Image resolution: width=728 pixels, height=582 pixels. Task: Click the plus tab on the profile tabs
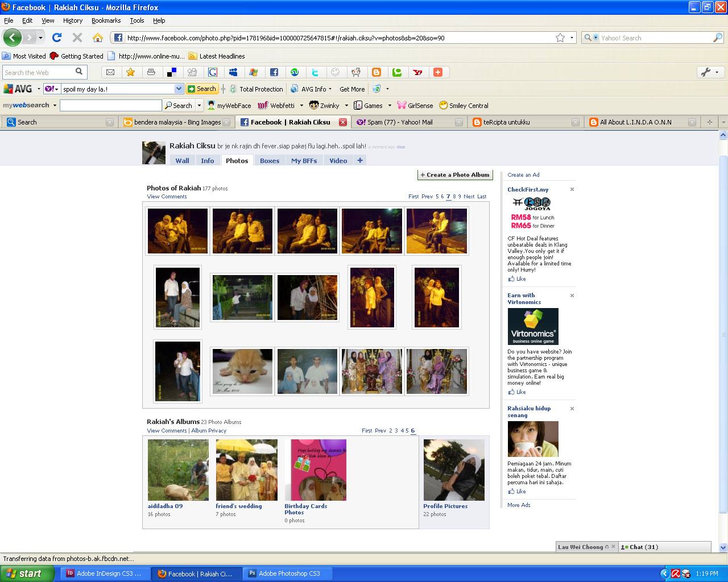360,160
